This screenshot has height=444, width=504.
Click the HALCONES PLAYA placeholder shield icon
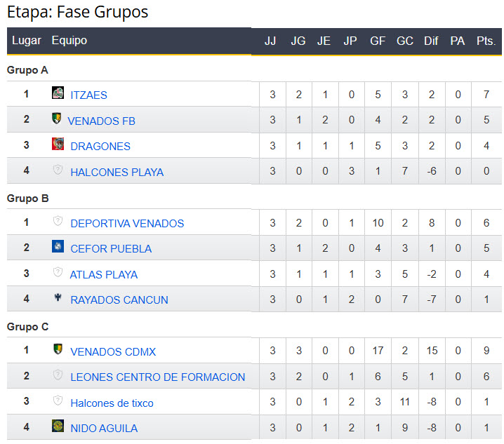[58, 170]
